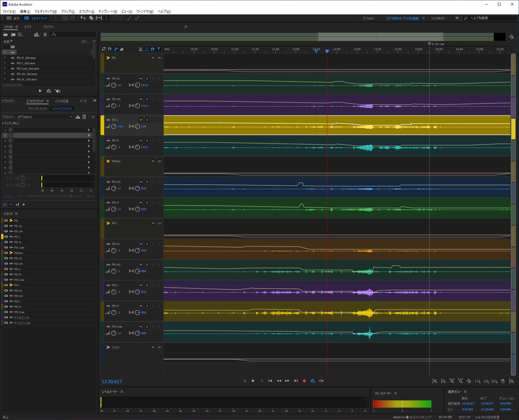This screenshot has width=519, height=420.
Task: Select the Move tool in the toolbar
Action: pyautogui.click(x=83, y=18)
